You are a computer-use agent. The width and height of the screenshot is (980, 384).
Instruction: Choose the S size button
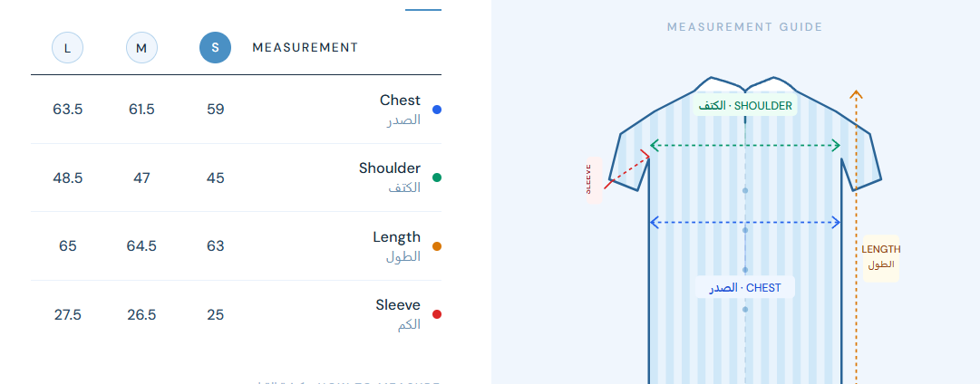coord(216,48)
